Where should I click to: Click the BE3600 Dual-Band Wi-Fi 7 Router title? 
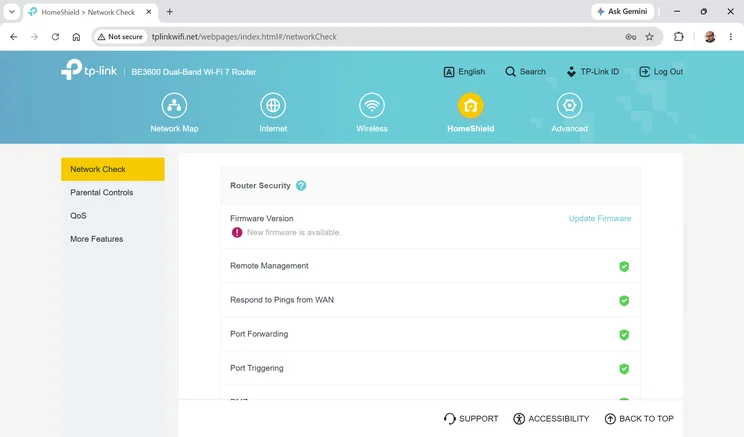194,72
